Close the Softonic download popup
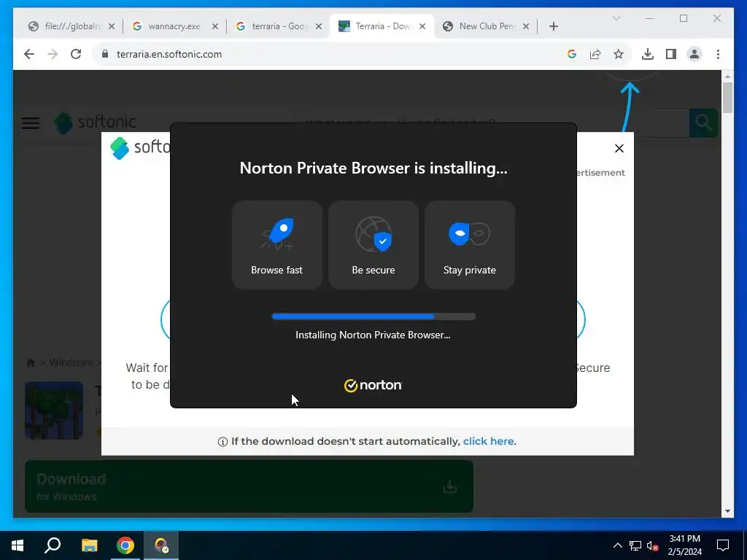Image resolution: width=747 pixels, height=560 pixels. point(619,149)
